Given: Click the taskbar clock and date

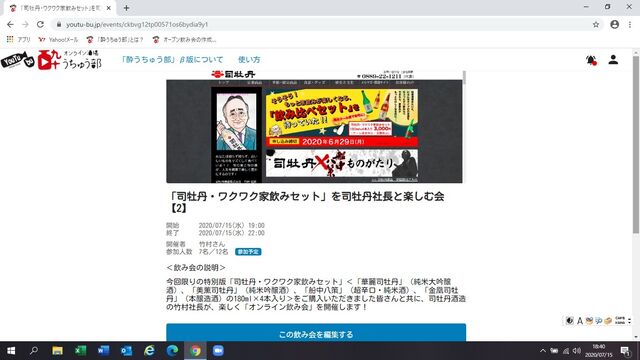Looking at the screenshot, I should click(x=599, y=351).
